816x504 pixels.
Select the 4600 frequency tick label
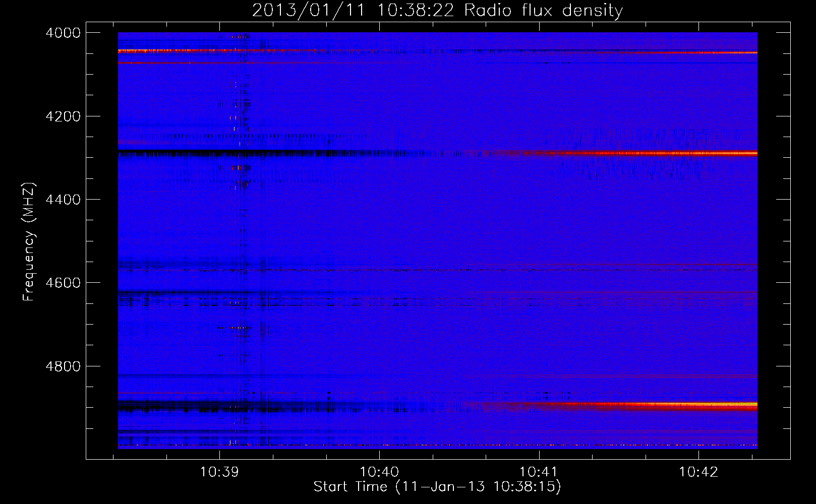[x=63, y=283]
